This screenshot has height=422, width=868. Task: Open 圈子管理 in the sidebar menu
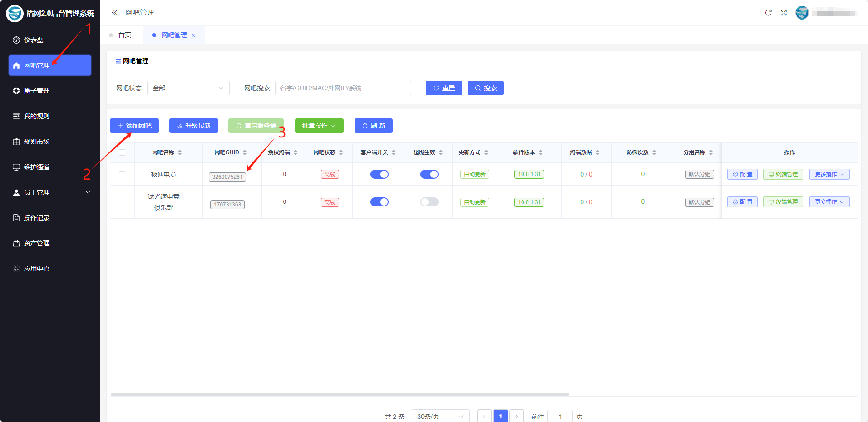[x=37, y=91]
